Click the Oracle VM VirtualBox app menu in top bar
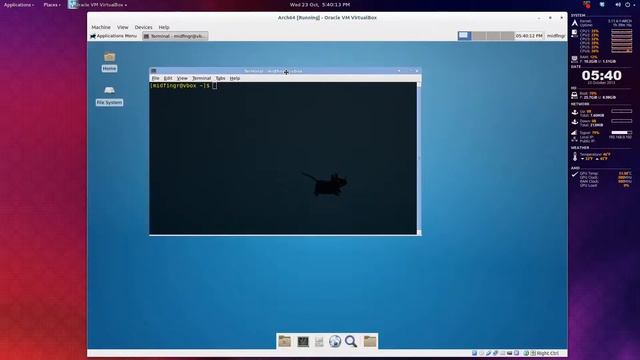 98,5
